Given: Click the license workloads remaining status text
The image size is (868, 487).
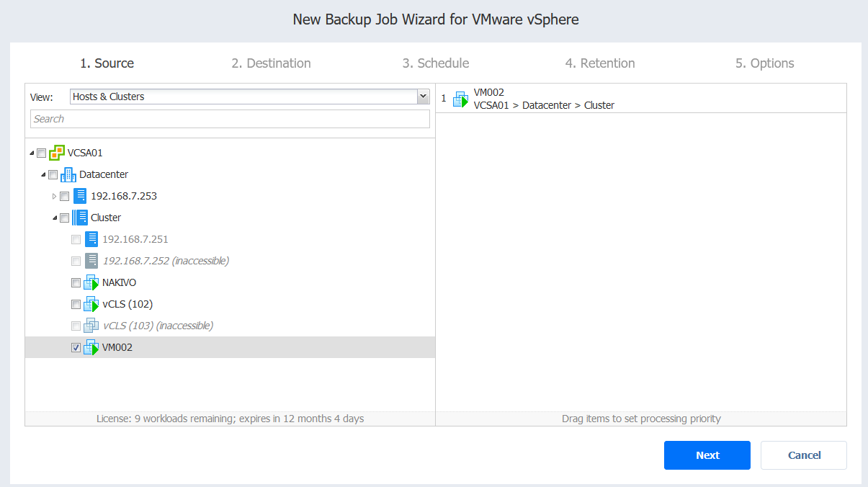Looking at the screenshot, I should pyautogui.click(x=230, y=419).
